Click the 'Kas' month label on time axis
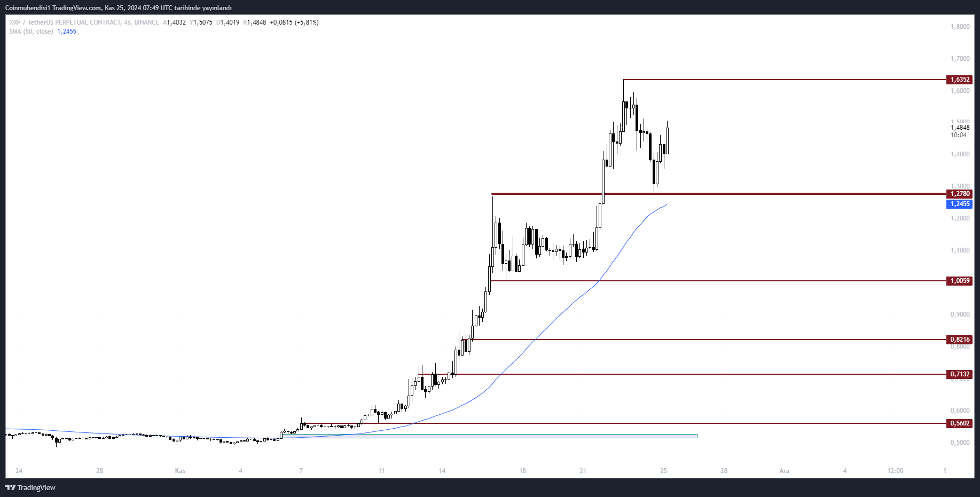The height and width of the screenshot is (497, 980). (x=180, y=471)
